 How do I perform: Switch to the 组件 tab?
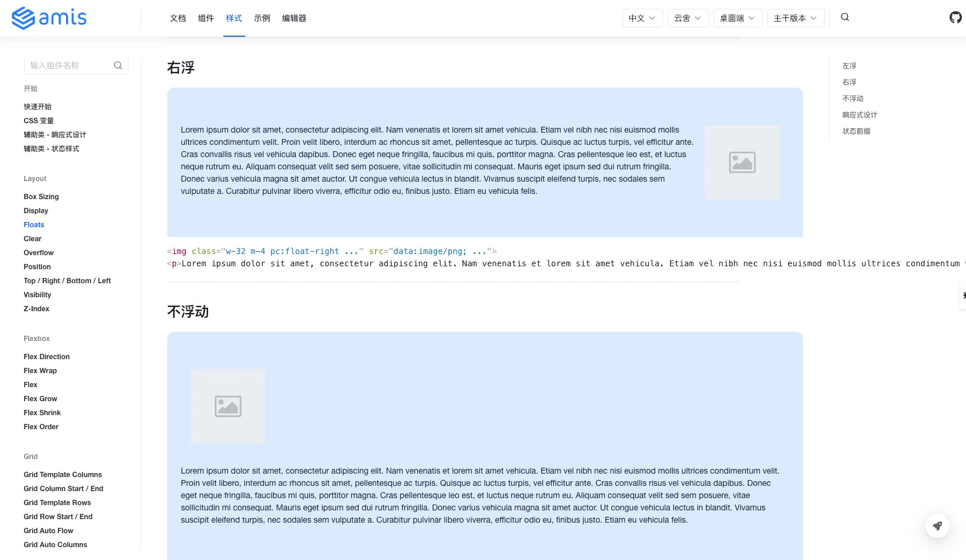click(206, 18)
